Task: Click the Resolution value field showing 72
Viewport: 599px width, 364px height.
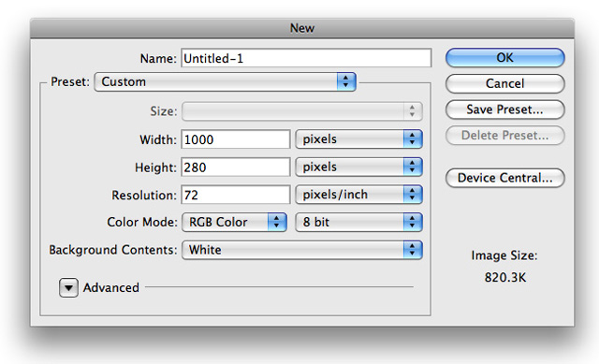Action: (x=235, y=196)
